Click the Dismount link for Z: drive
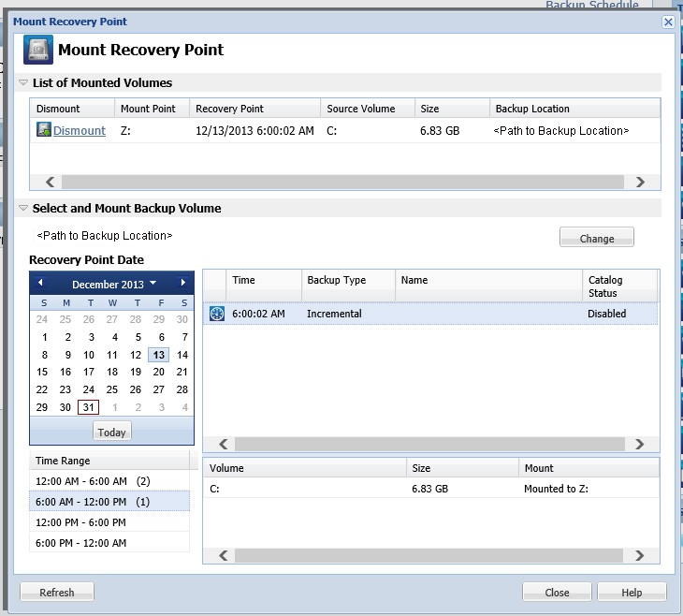683x616 pixels. pos(79,131)
